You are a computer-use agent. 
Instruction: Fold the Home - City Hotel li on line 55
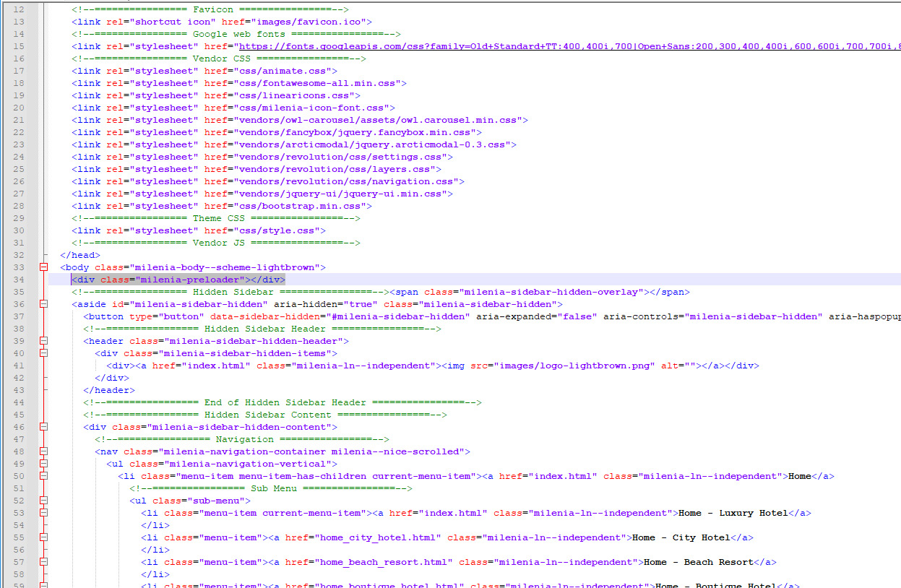[43, 537]
